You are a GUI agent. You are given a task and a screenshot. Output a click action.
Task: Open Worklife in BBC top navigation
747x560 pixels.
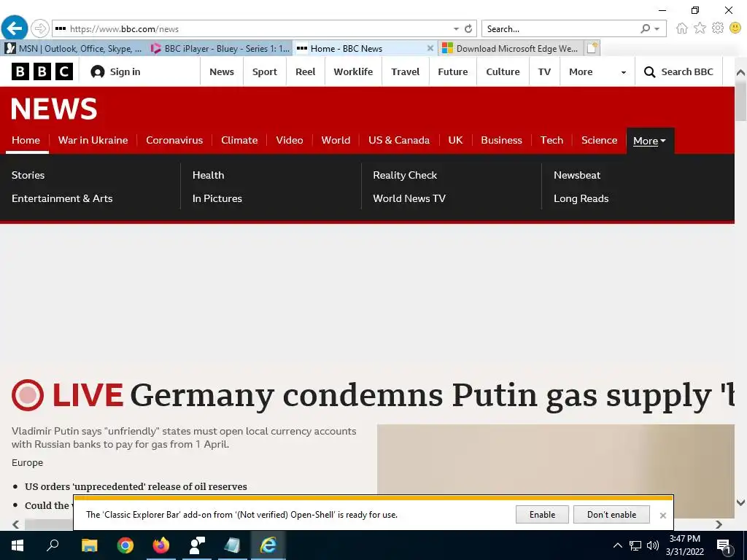click(353, 72)
